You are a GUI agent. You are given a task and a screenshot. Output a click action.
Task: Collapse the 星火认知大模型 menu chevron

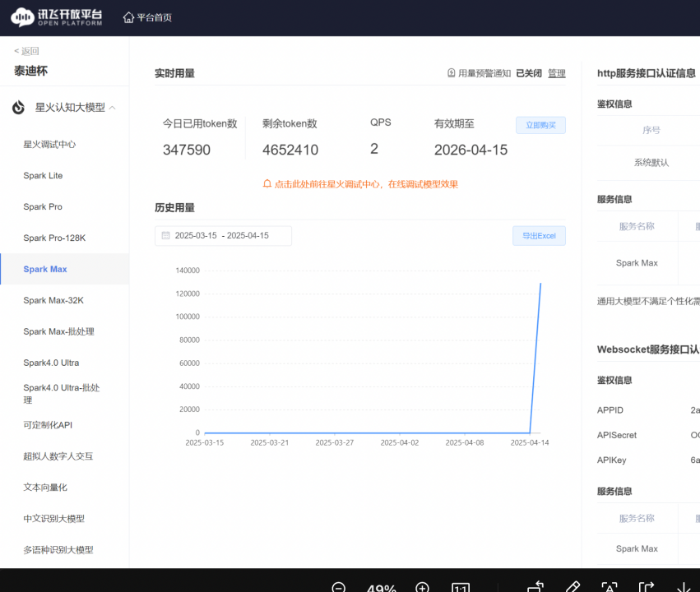pyautogui.click(x=113, y=108)
